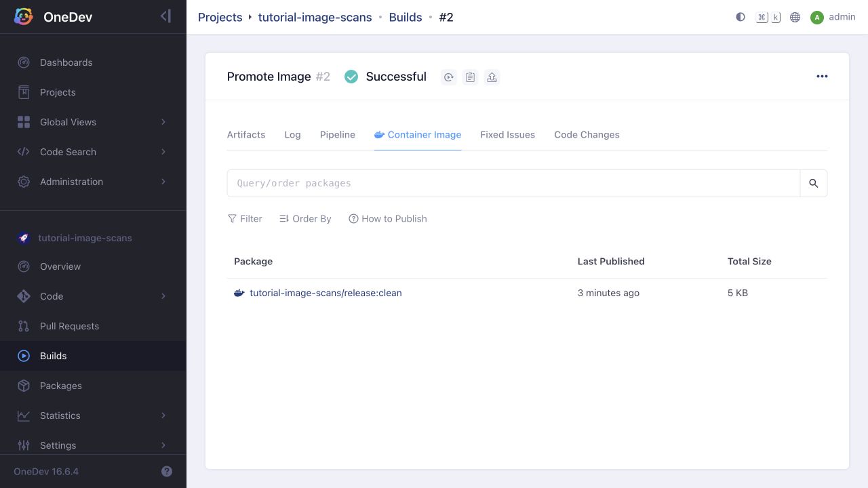Image resolution: width=868 pixels, height=488 pixels.
Task: Click the OneDev logo icon
Action: tap(24, 17)
